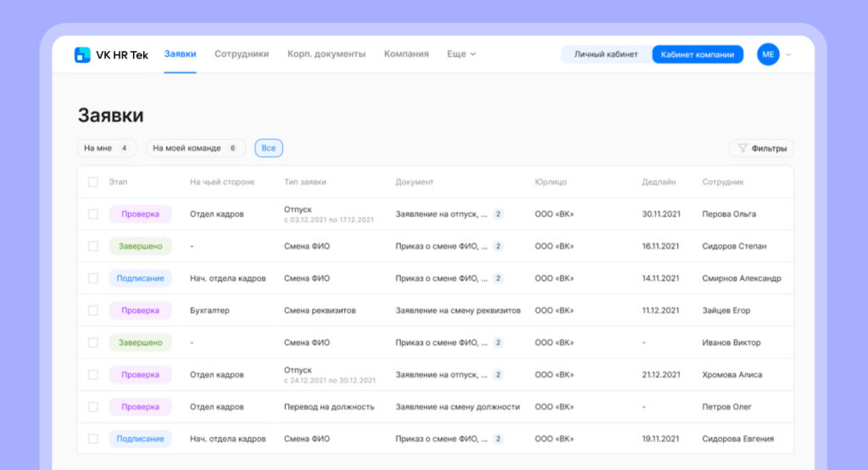Open Filters with the funnel icon
Image resolution: width=868 pixels, height=470 pixels.
[761, 148]
